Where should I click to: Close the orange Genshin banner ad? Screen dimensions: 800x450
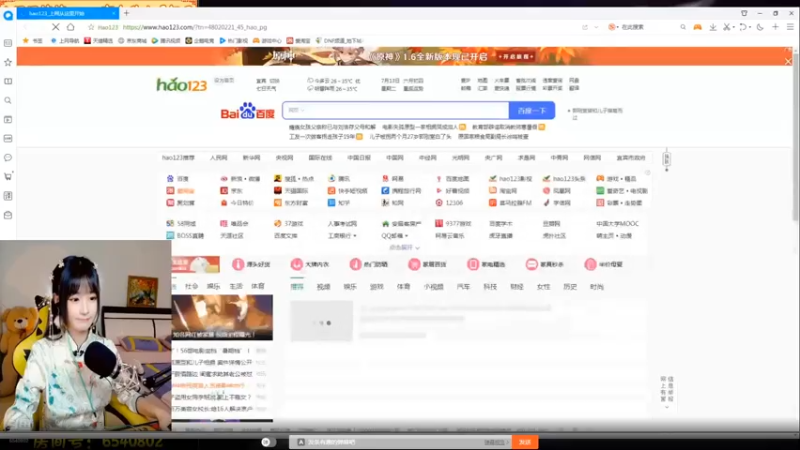pyautogui.click(x=788, y=61)
